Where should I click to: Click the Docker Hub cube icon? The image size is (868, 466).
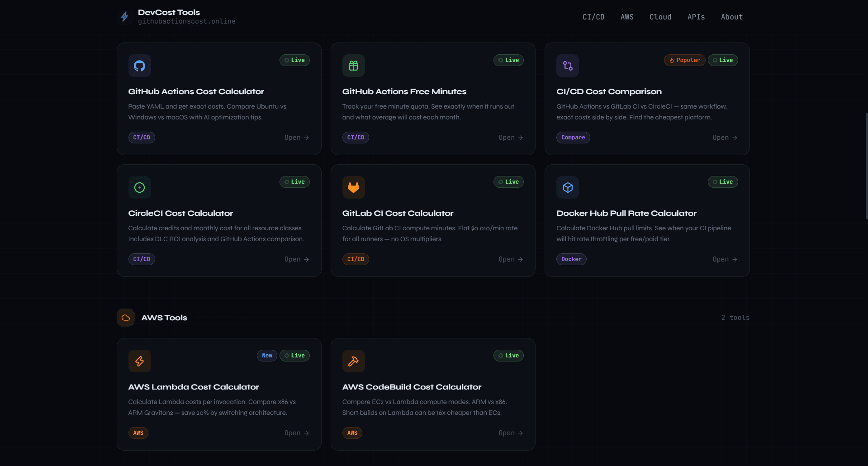[568, 187]
